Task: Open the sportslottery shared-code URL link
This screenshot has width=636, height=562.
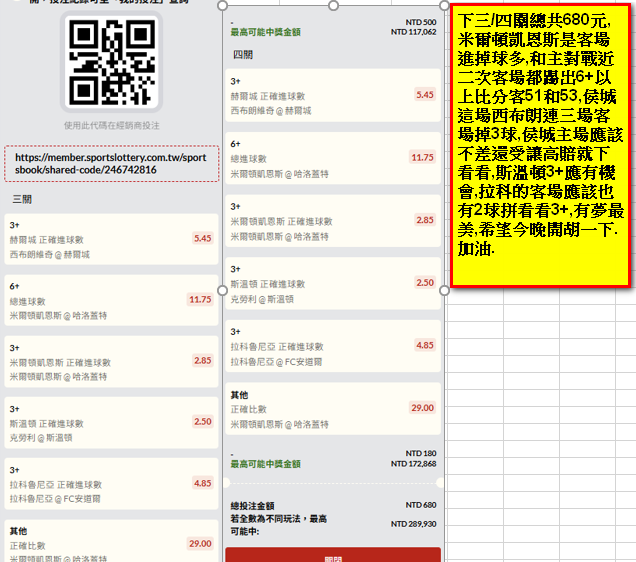Action: [x=112, y=164]
